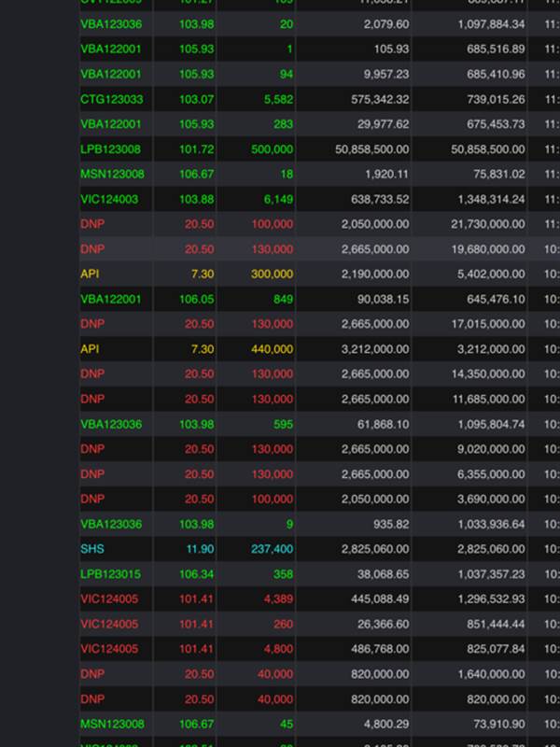Select the value 90,038.15
Image resolution: width=560 pixels, height=747 pixels.
pyautogui.click(x=384, y=299)
